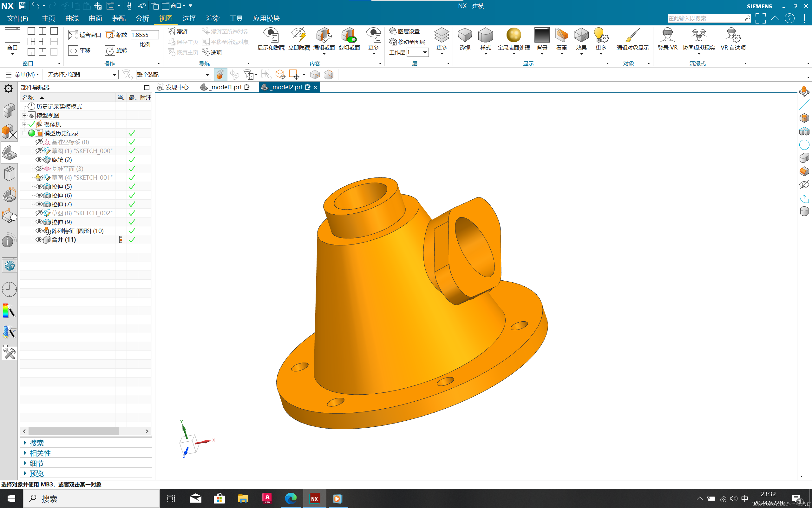Click the navigator settings gear icon

coord(8,89)
